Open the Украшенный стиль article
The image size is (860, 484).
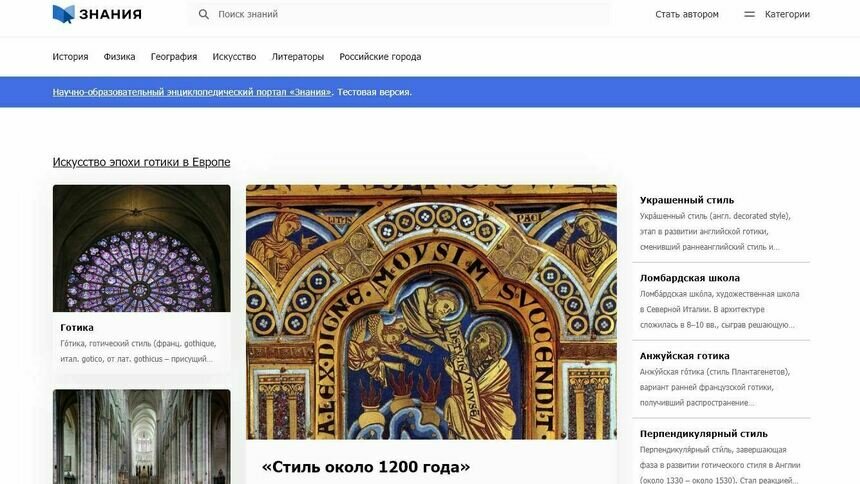coord(687,200)
